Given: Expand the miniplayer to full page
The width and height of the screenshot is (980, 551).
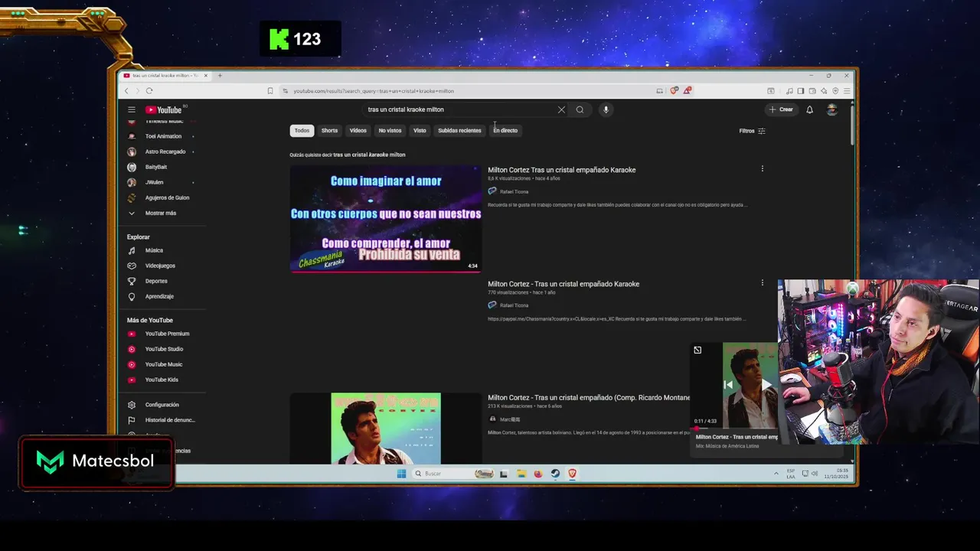Looking at the screenshot, I should pos(697,350).
